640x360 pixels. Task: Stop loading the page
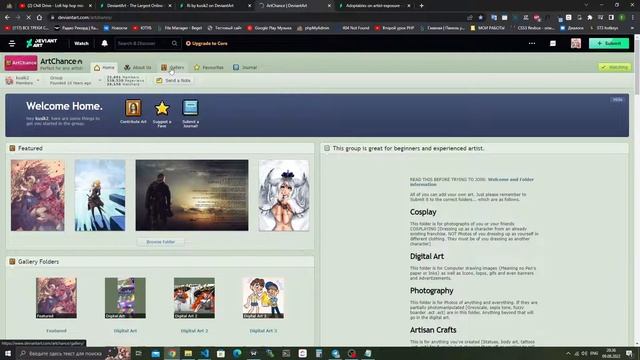pyautogui.click(x=28, y=18)
